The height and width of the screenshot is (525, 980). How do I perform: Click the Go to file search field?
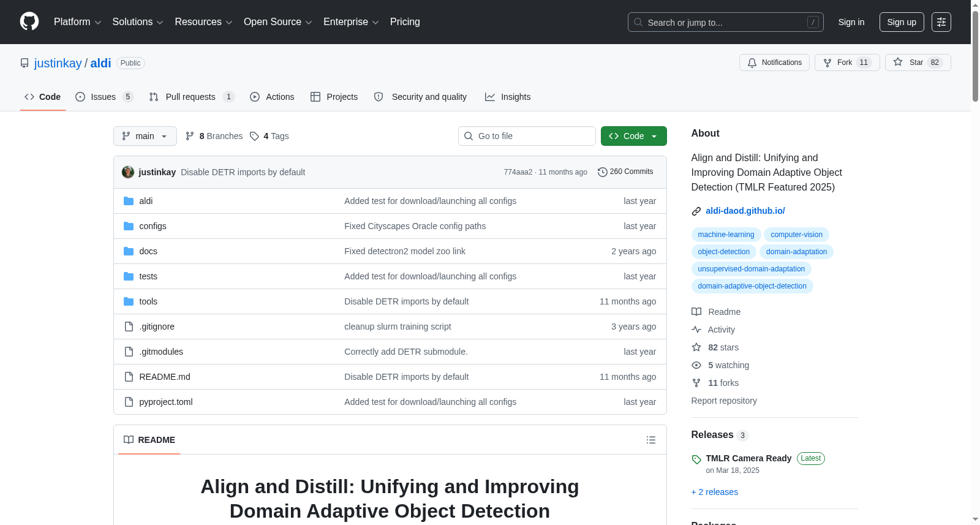pyautogui.click(x=527, y=136)
